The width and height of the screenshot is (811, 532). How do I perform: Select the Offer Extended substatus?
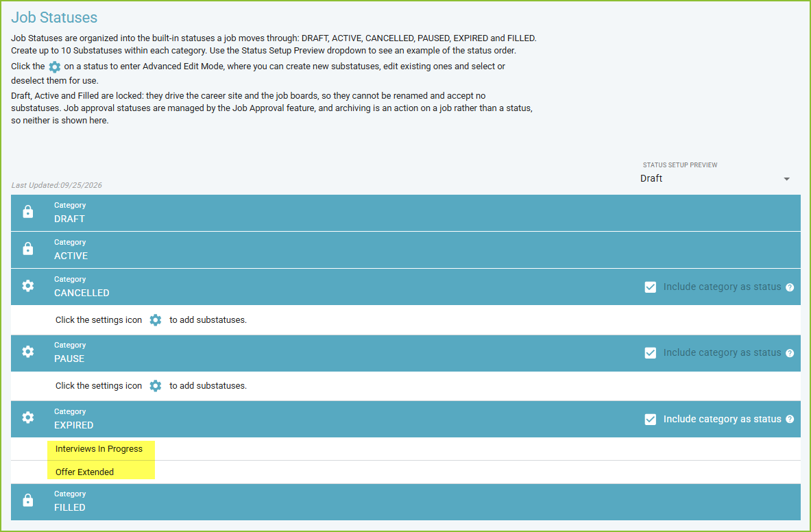84,472
